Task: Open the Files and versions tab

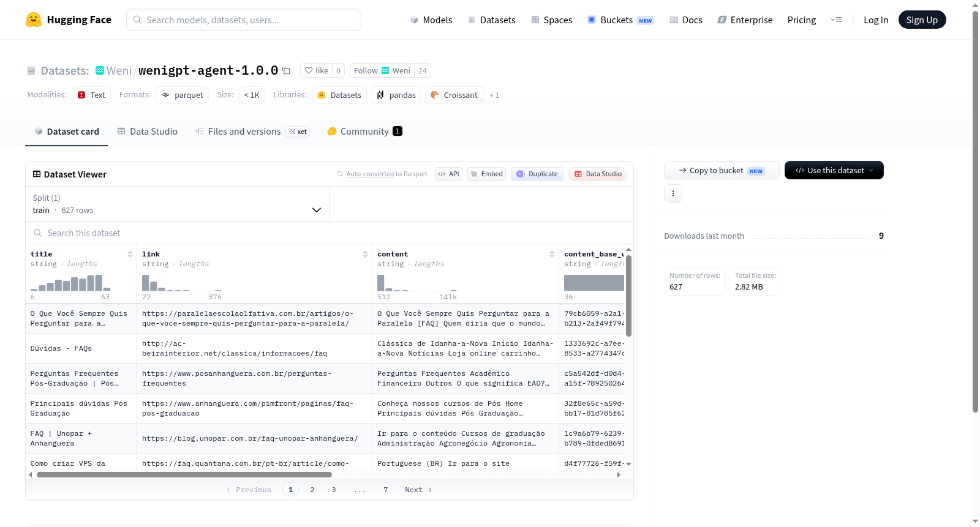Action: coord(252,132)
